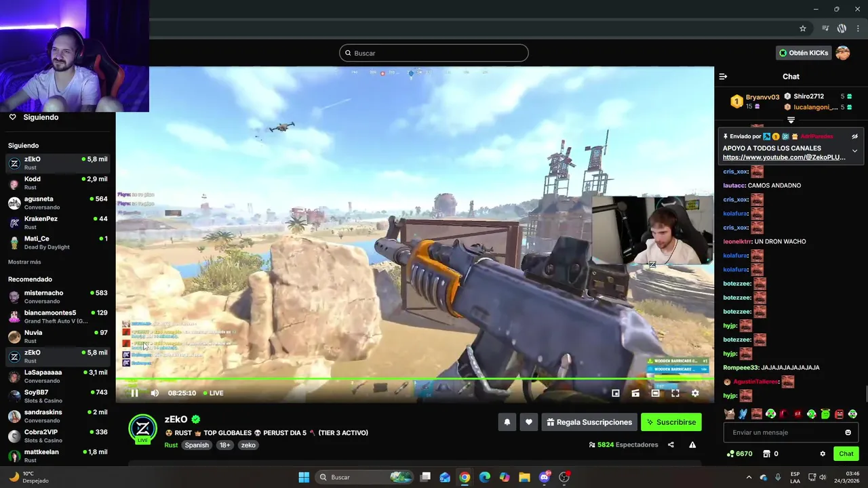Open the emoji picker in chat
This screenshot has width=868, height=488.
coord(848,432)
